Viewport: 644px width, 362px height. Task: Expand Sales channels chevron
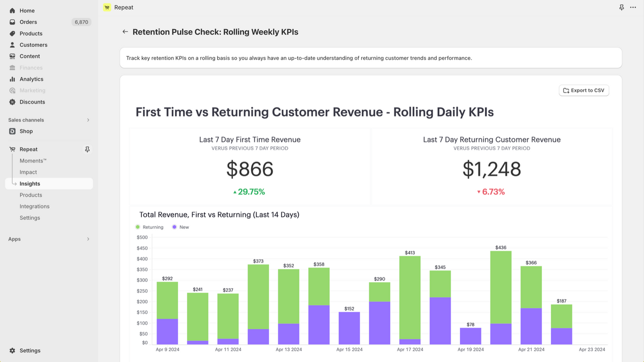pyautogui.click(x=88, y=120)
